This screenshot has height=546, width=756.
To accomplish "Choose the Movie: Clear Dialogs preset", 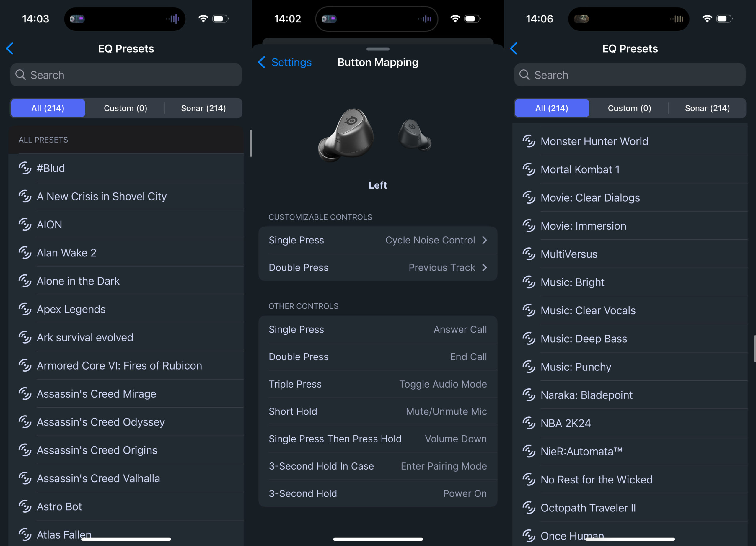I will (630, 198).
